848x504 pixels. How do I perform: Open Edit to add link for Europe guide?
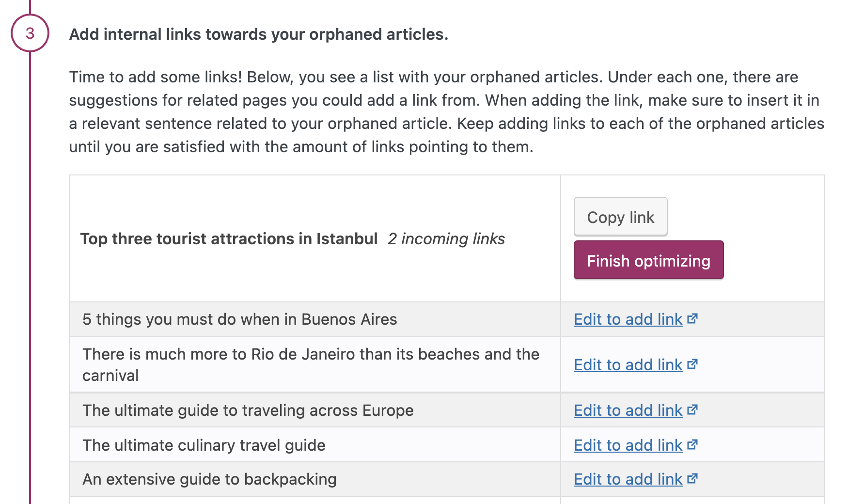[x=628, y=410]
